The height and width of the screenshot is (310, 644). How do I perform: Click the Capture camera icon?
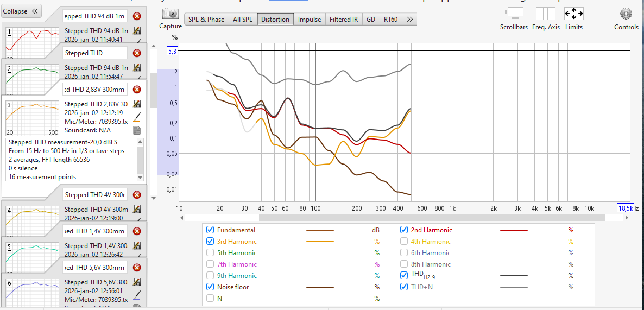171,15
